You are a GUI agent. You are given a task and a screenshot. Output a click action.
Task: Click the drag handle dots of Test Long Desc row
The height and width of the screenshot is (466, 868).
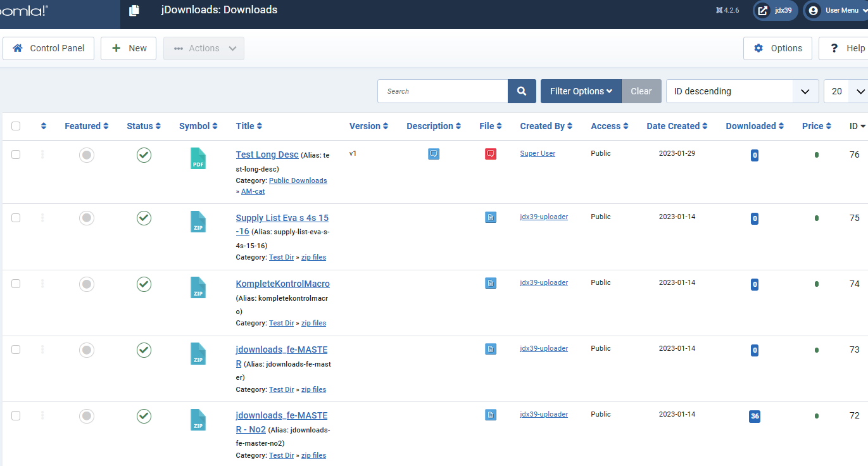coord(42,154)
